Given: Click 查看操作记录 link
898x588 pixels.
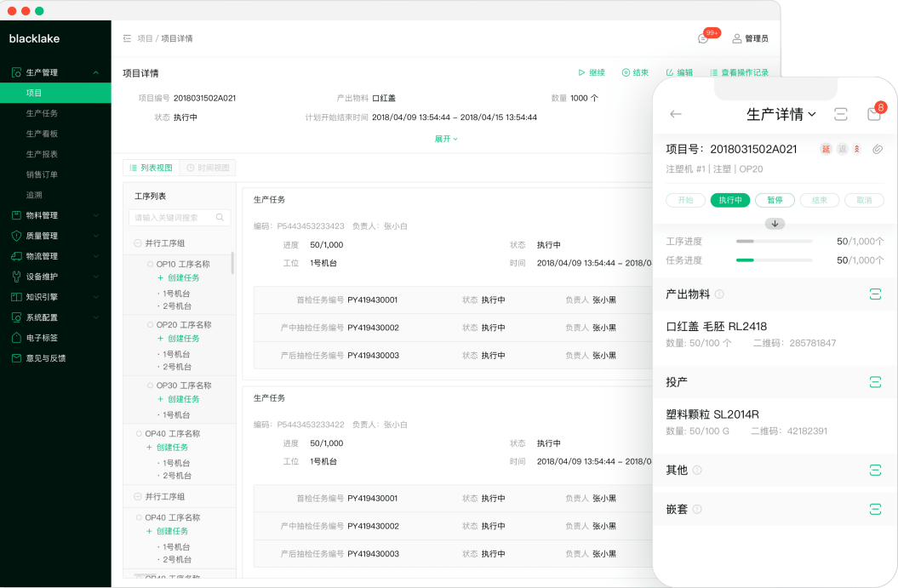Looking at the screenshot, I should tap(740, 72).
